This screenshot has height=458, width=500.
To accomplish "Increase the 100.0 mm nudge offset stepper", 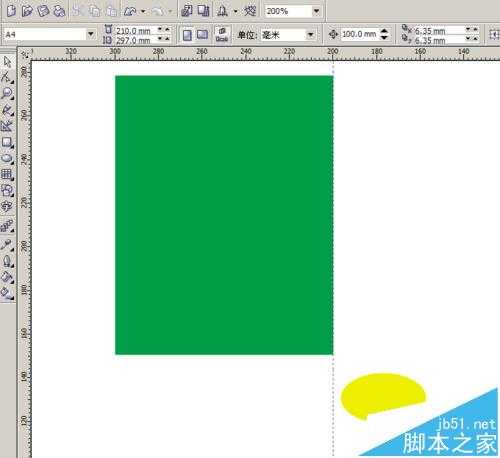I will point(385,31).
